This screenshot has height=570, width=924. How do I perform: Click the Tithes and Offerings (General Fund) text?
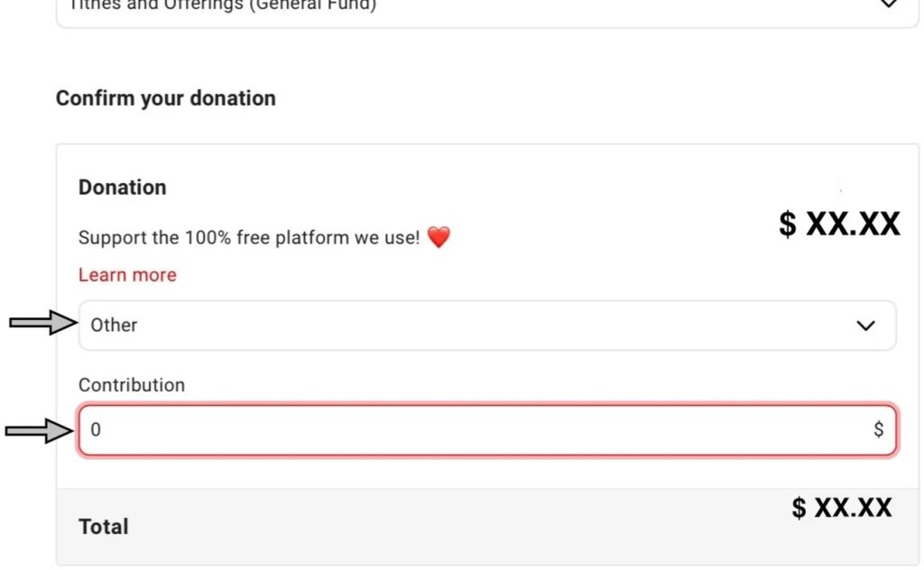tap(223, 5)
